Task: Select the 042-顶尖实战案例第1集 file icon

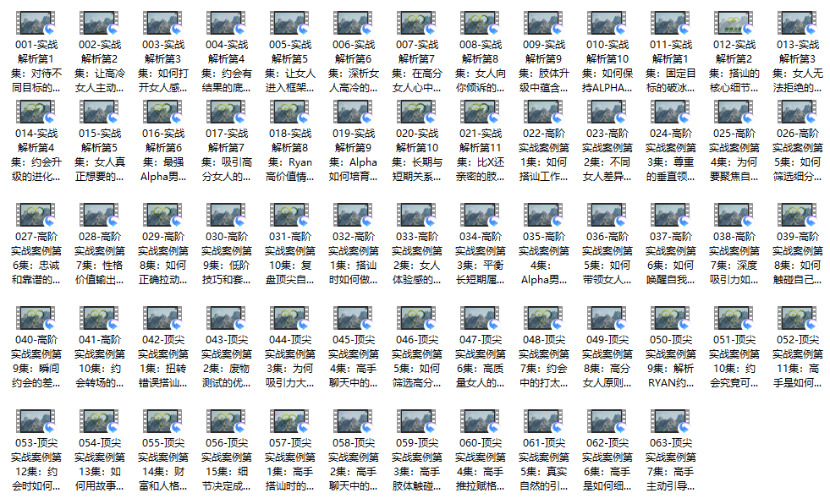Action: [163, 318]
